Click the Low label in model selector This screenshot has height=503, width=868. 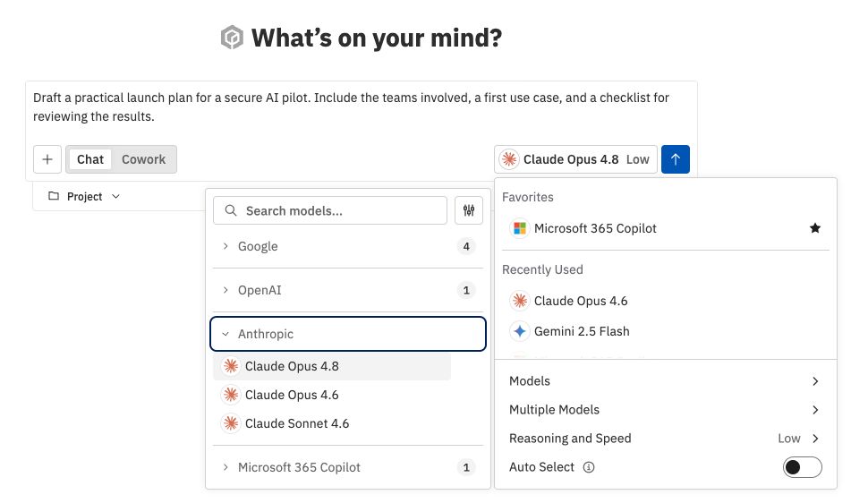638,159
